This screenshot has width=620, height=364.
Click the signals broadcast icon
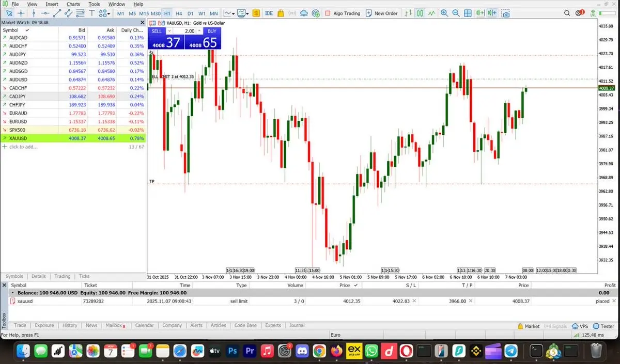tap(292, 13)
